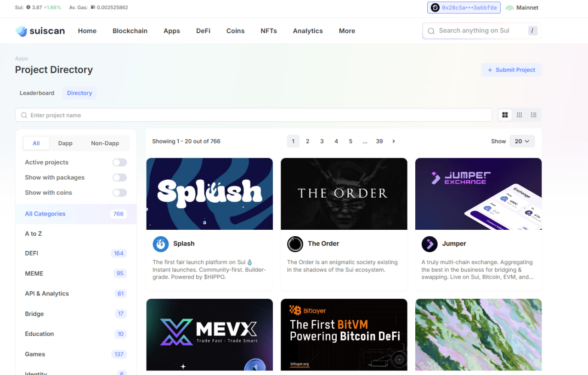Switch to the Leaderboard tab
588x375 pixels.
coord(37,93)
